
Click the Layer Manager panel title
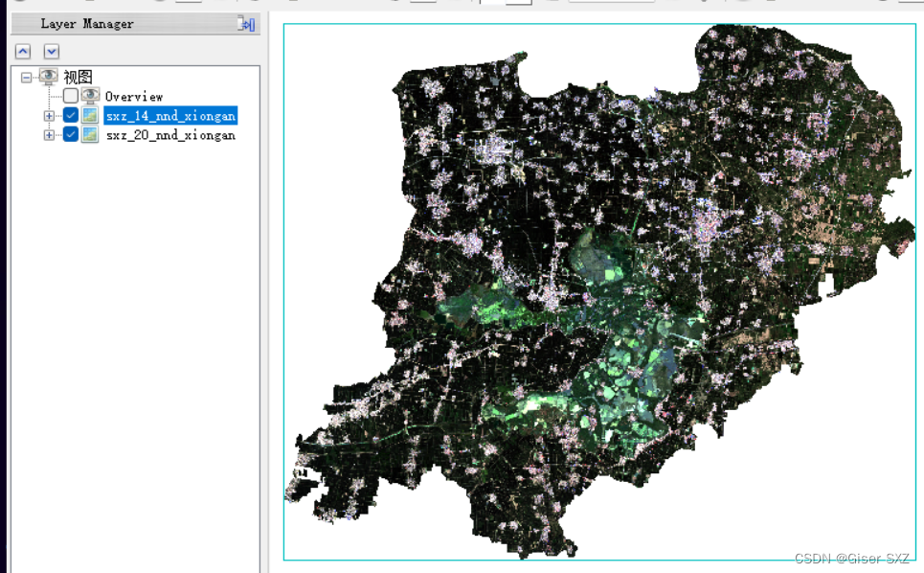(87, 24)
